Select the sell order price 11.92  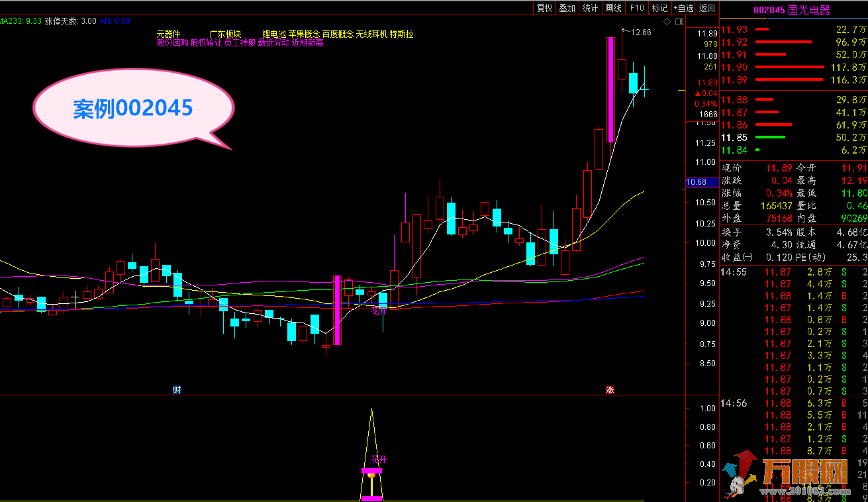point(734,42)
